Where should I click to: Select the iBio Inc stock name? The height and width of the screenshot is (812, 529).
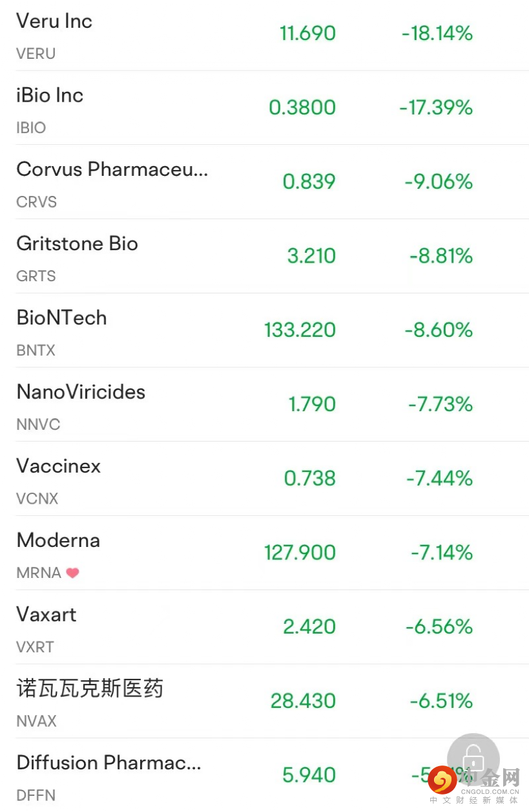[50, 96]
